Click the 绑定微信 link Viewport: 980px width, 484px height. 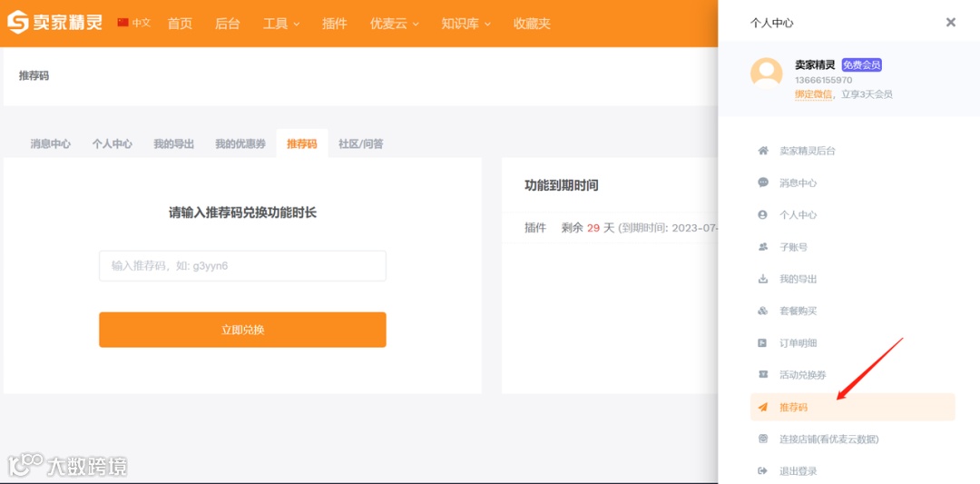pyautogui.click(x=813, y=94)
